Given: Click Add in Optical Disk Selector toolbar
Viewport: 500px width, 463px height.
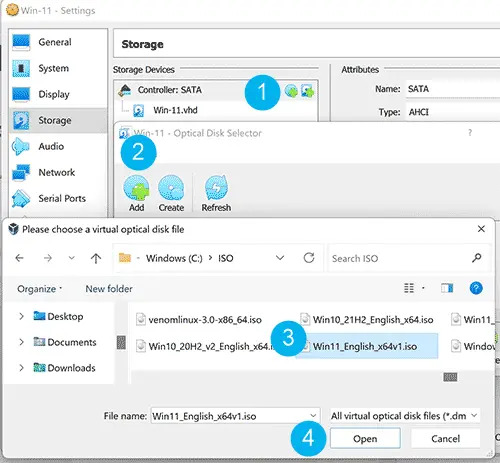Looking at the screenshot, I should tap(136, 194).
